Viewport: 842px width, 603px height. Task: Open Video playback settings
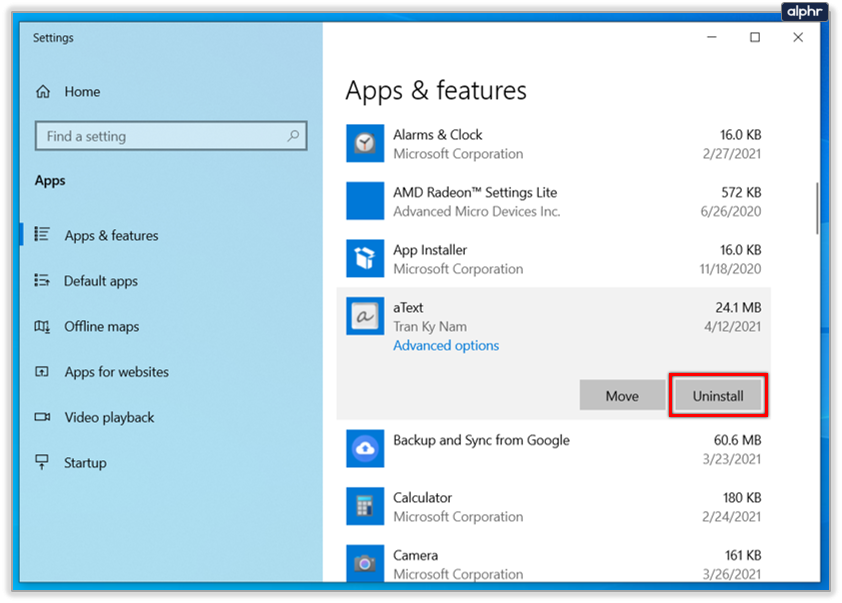109,417
